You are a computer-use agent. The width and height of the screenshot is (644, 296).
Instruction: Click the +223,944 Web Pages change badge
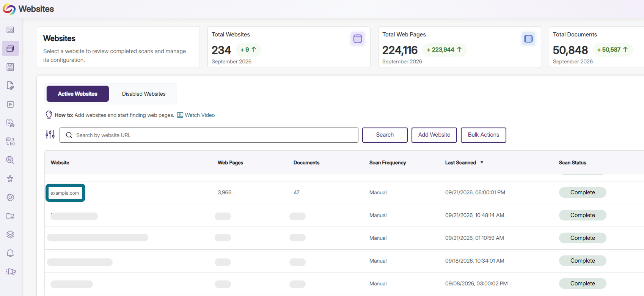click(x=444, y=50)
